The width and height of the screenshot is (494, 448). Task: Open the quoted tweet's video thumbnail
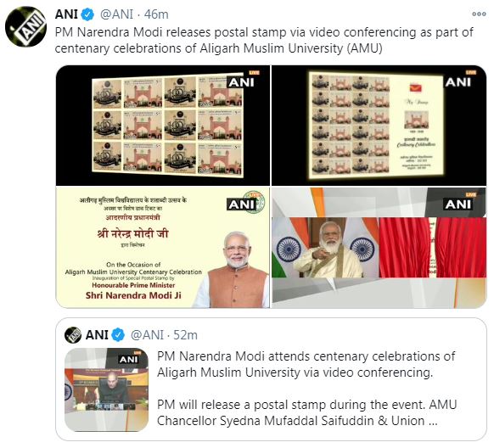point(106,389)
